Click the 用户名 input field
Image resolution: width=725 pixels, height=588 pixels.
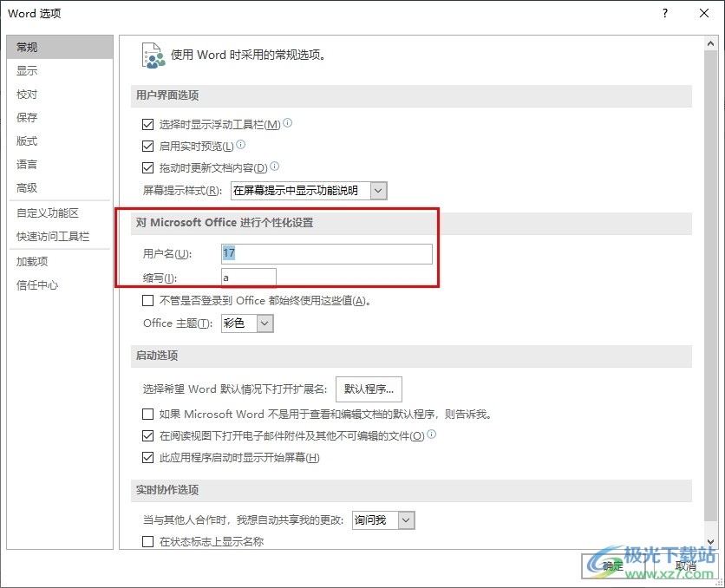point(327,254)
